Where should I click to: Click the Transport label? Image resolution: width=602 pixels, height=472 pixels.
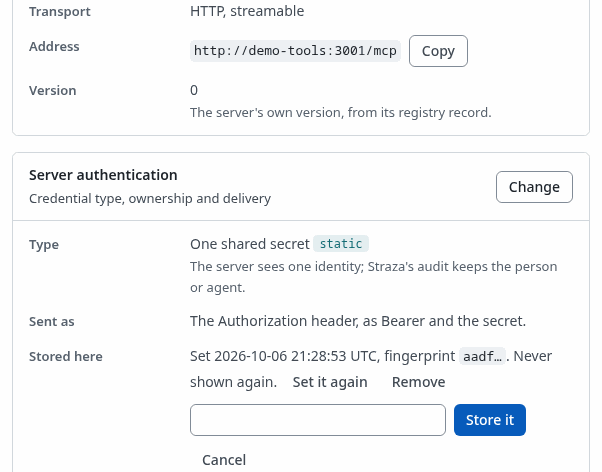click(x=60, y=12)
